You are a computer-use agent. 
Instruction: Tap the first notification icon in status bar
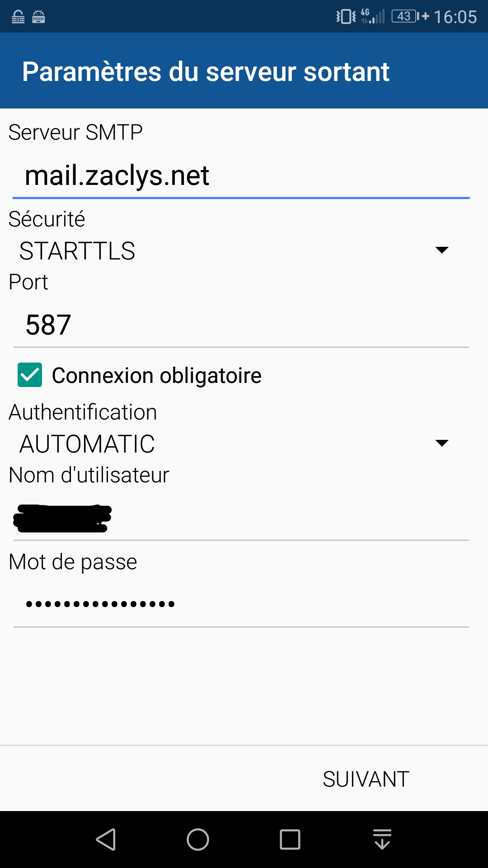coord(18,17)
